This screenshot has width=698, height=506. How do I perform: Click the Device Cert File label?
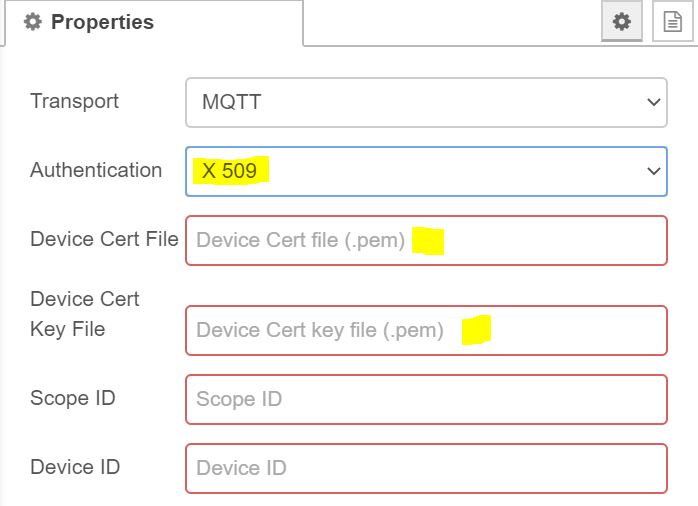coord(104,239)
